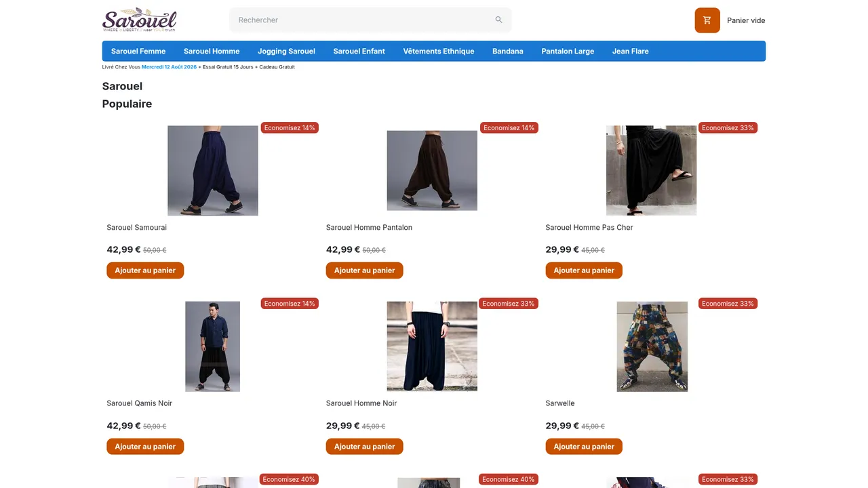Open the Sarouel Homme Pantalon image
The height and width of the screenshot is (488, 868).
pyautogui.click(x=432, y=171)
